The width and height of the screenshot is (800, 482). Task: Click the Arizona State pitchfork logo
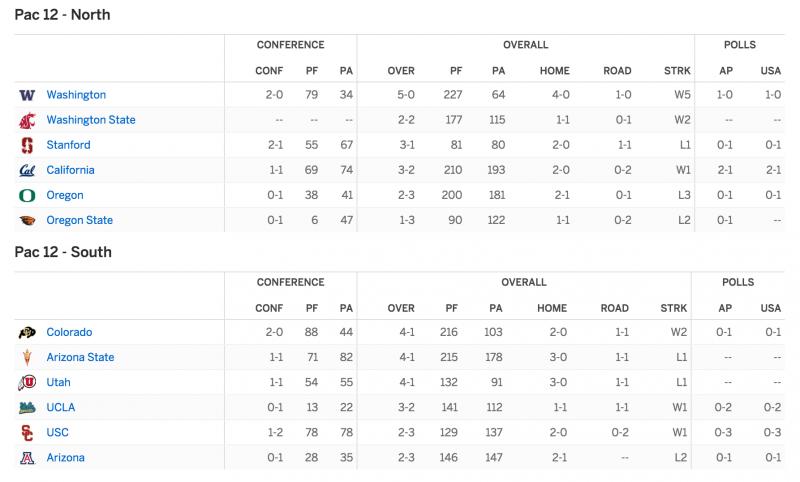click(27, 358)
